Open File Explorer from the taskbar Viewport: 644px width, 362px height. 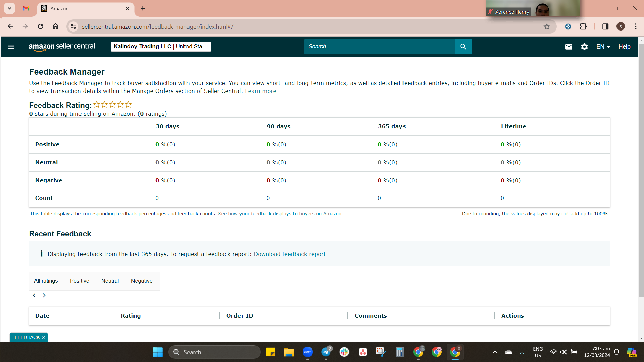tap(289, 352)
